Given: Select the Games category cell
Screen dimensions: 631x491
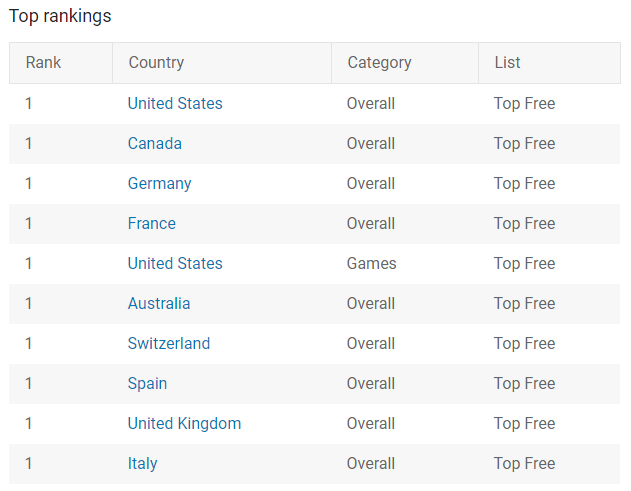Looking at the screenshot, I should pyautogui.click(x=371, y=263).
